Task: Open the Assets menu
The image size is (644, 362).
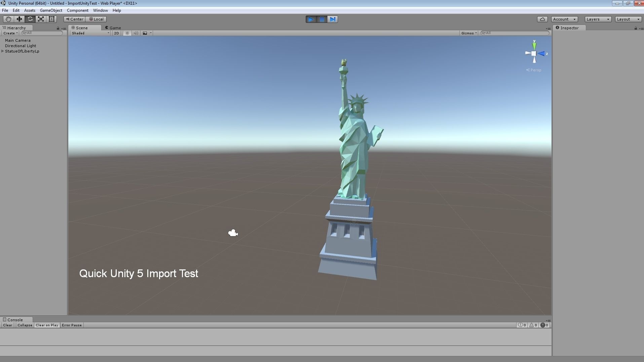Action: (30, 10)
